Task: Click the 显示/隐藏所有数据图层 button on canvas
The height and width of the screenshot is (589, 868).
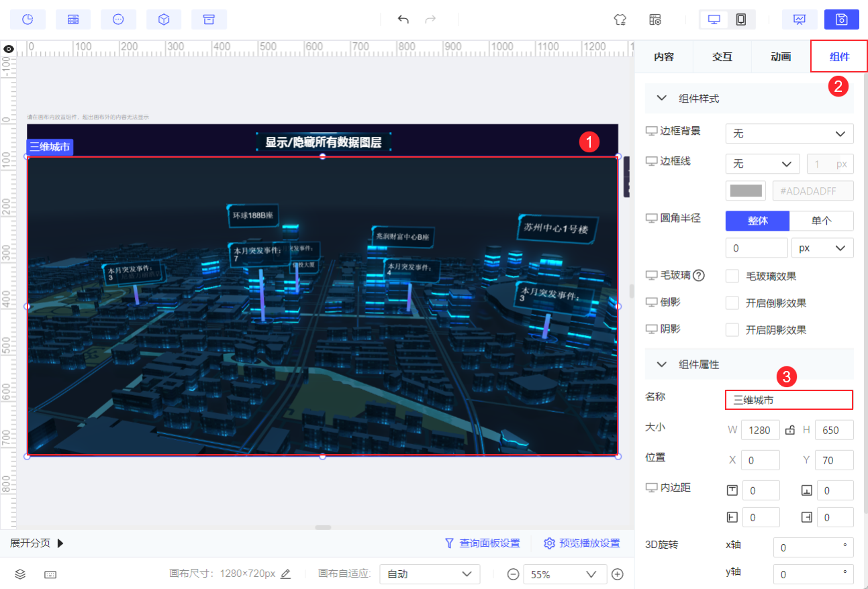Action: point(323,142)
